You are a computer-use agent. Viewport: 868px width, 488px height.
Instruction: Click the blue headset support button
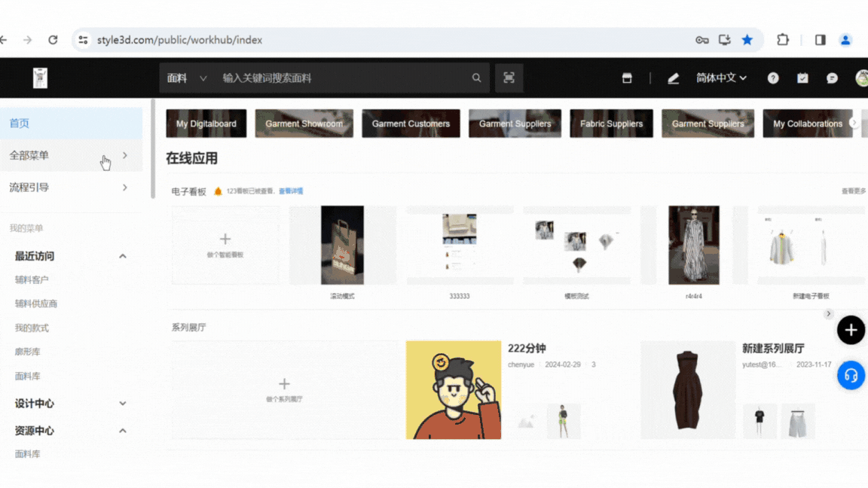pos(851,375)
